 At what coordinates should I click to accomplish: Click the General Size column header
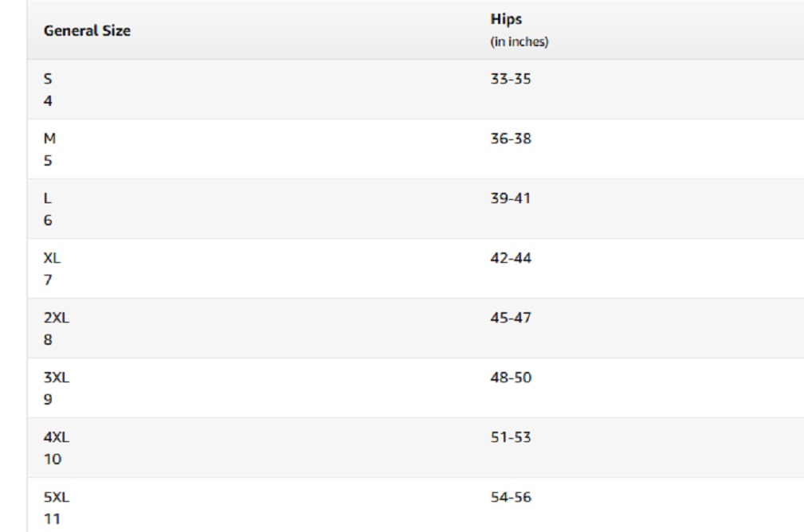87,31
